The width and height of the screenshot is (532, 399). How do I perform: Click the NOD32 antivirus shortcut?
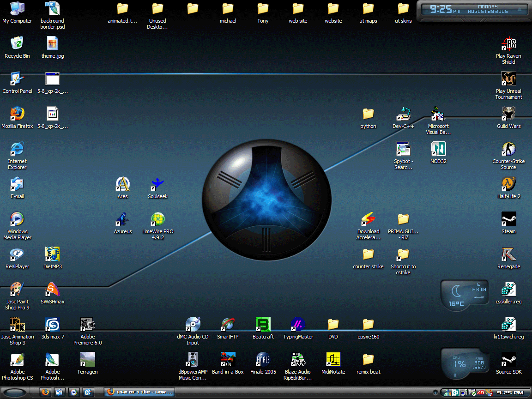tap(438, 149)
